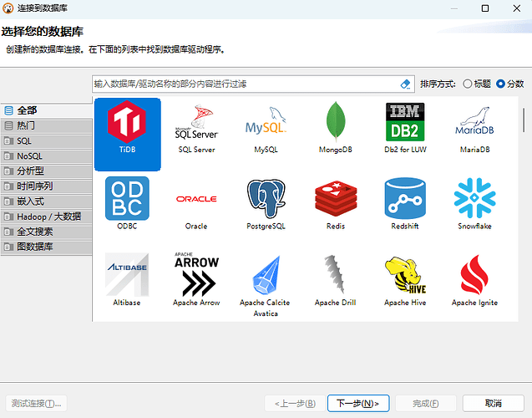
Task: Click the 下一步(N)> button
Action: pos(358,403)
